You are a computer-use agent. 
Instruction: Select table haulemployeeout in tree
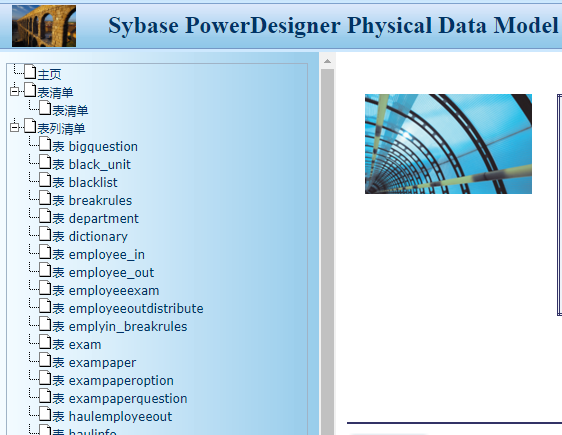(x=112, y=416)
